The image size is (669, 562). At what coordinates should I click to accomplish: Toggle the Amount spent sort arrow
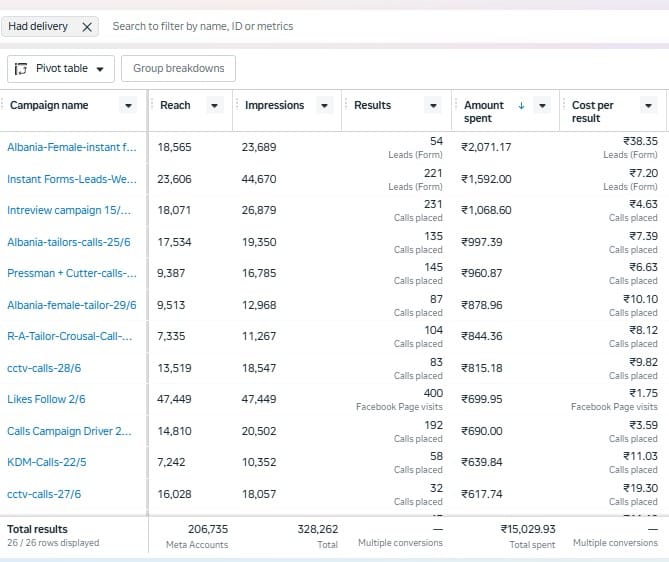pos(521,105)
